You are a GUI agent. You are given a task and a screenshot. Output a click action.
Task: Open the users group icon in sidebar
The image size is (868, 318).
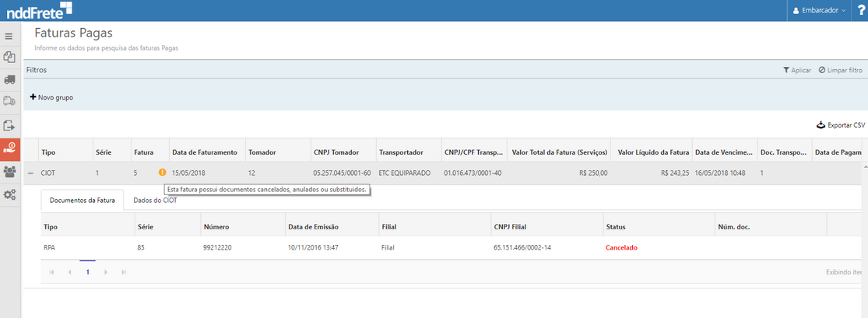tap(9, 172)
